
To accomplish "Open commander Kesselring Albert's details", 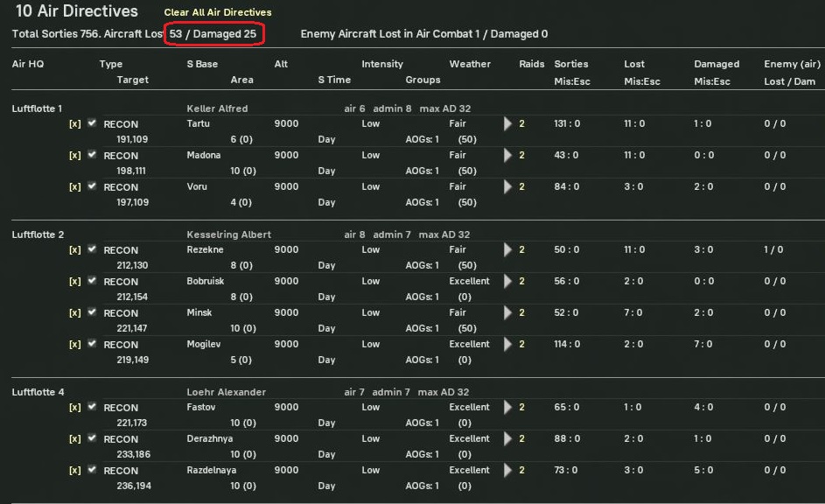I will point(229,234).
